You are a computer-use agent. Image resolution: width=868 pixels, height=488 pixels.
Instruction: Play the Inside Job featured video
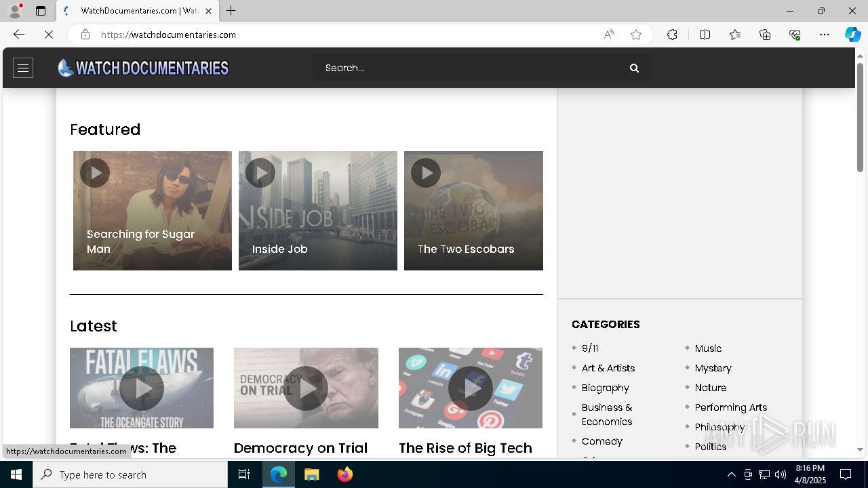[260, 173]
